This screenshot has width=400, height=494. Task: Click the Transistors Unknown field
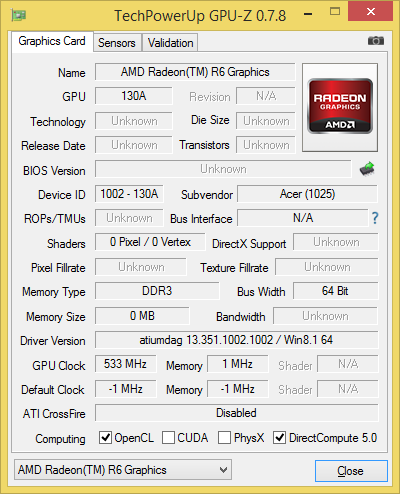[266, 145]
